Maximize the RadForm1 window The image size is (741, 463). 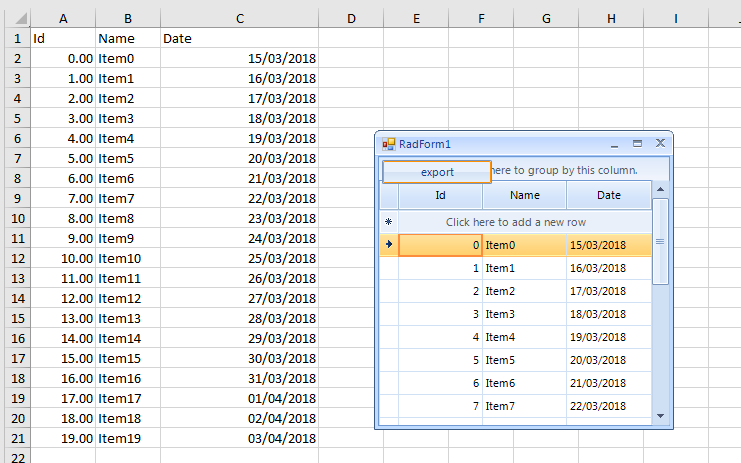point(638,144)
